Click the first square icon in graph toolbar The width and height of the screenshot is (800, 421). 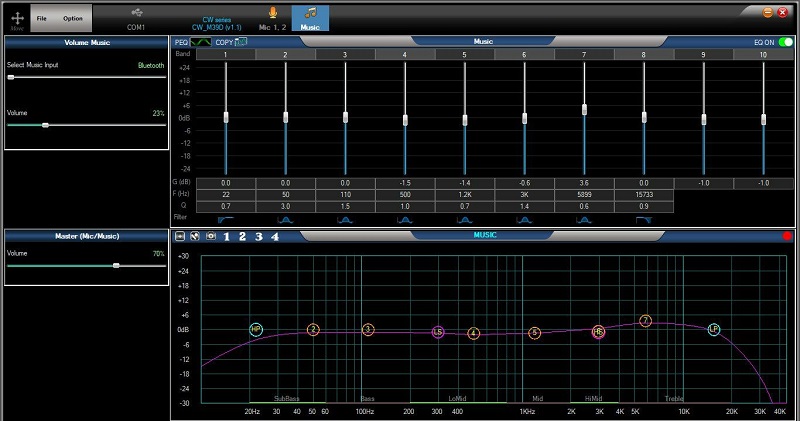(181, 237)
